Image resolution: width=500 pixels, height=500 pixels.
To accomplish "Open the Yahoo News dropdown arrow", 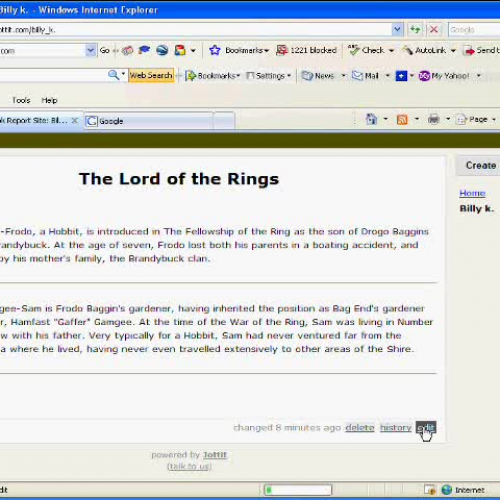I will 343,76.
